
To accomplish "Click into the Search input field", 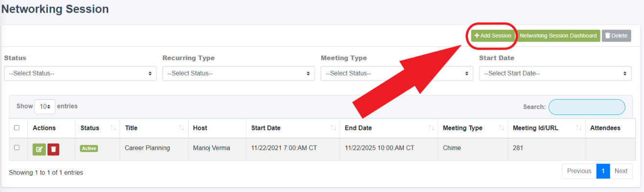I will coord(587,107).
